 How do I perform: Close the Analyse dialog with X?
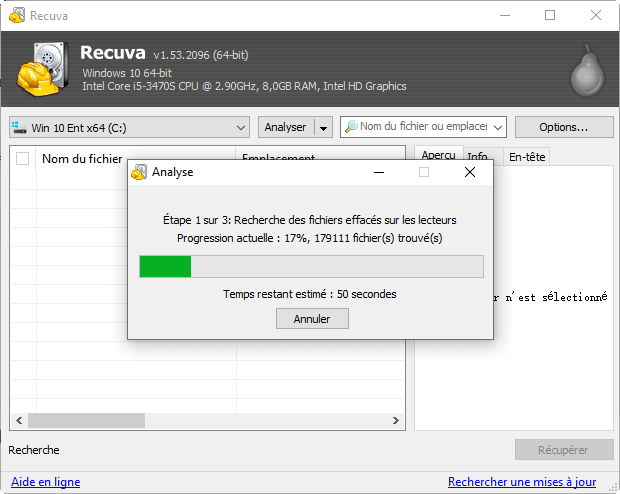470,172
